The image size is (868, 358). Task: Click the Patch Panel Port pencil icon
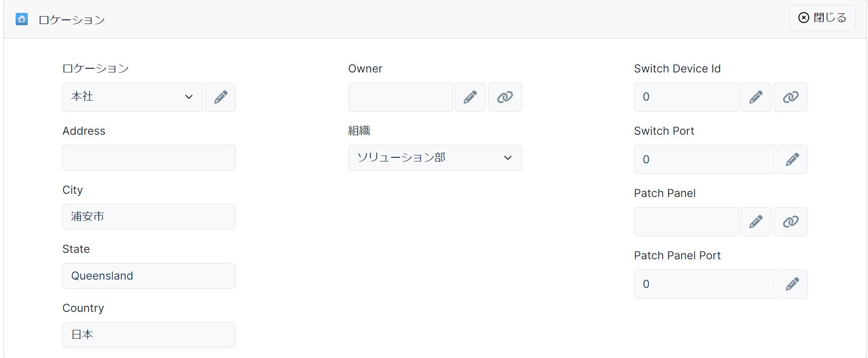click(x=792, y=284)
